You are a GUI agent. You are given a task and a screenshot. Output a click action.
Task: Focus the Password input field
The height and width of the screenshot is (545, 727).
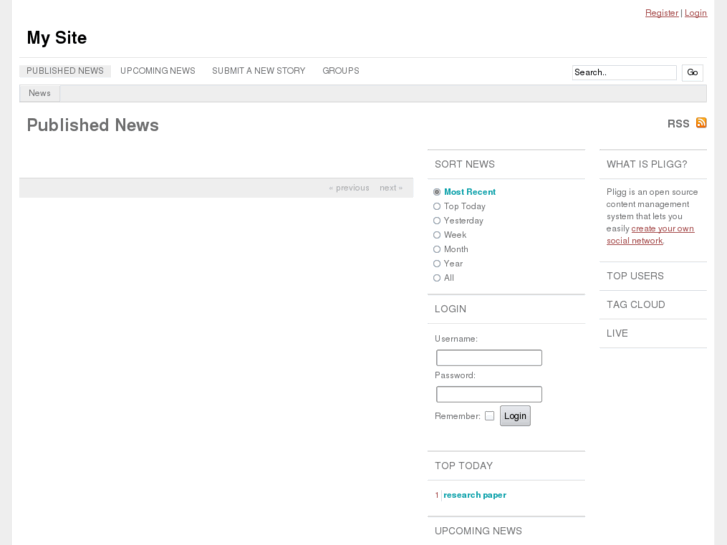click(489, 394)
